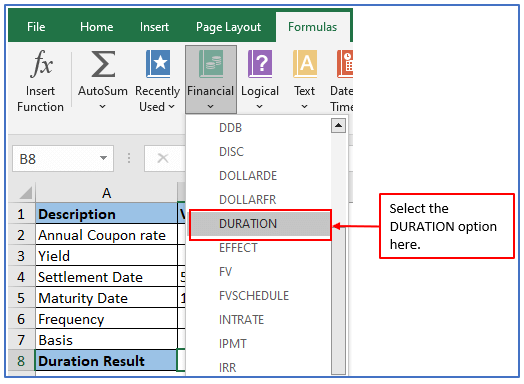Viewport: 524px width, 384px height.
Task: Click the Yield cell
Action: coord(106,256)
